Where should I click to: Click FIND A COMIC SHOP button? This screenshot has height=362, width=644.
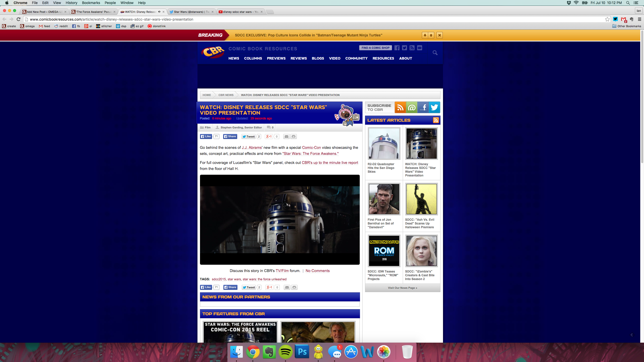click(375, 48)
